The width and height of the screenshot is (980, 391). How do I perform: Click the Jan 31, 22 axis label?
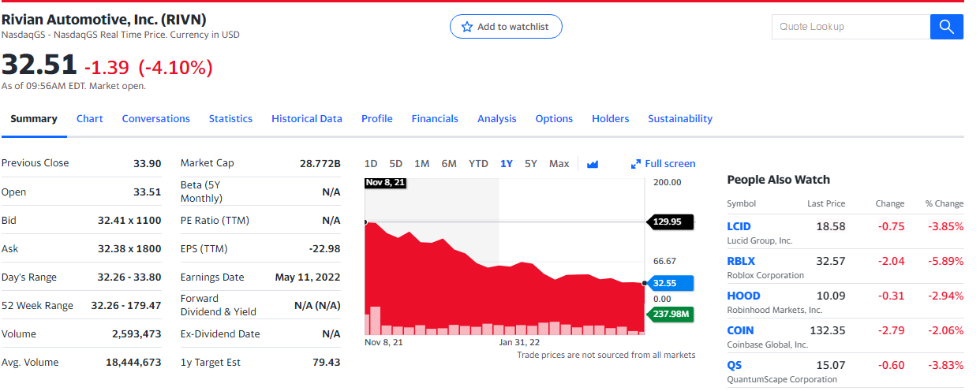pyautogui.click(x=520, y=342)
